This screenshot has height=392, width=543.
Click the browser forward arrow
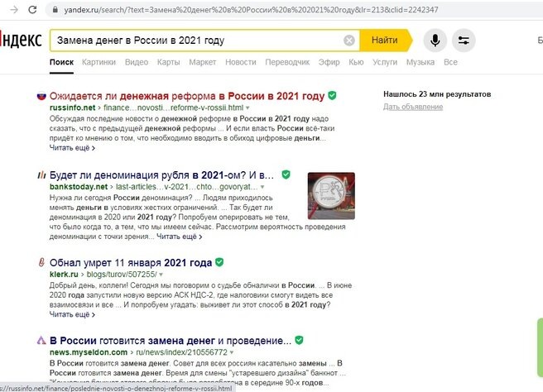[14, 10]
